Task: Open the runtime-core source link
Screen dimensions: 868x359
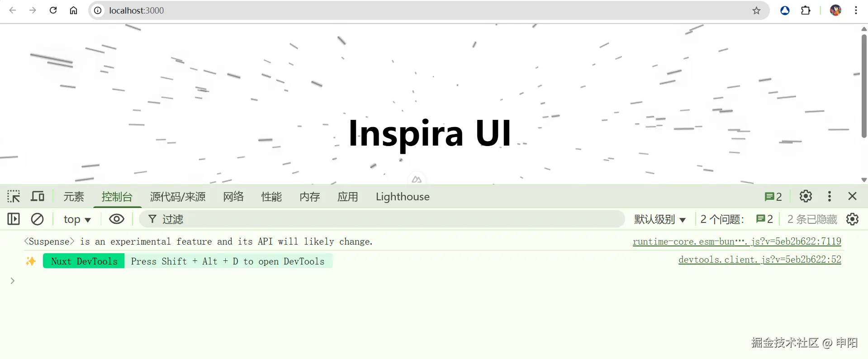Action: click(x=736, y=241)
